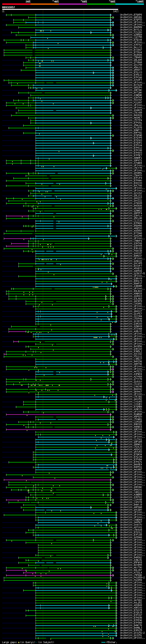Select the UniRef100_Q1RH03 label
Image resolution: width=146 pixels, height=644 pixels.
pyautogui.click(x=131, y=296)
